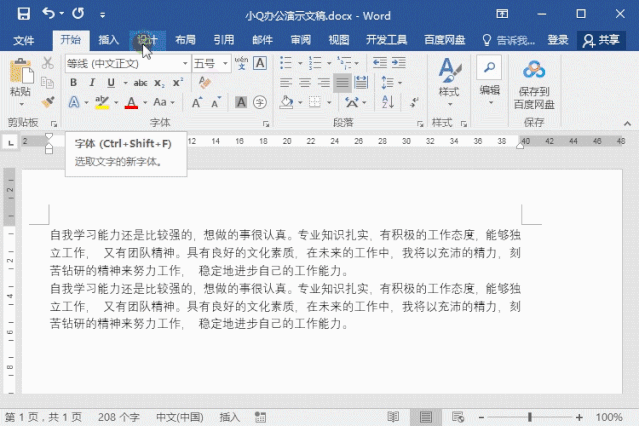
Task: Click the Save icon in quick access toolbar
Action: 24,14
